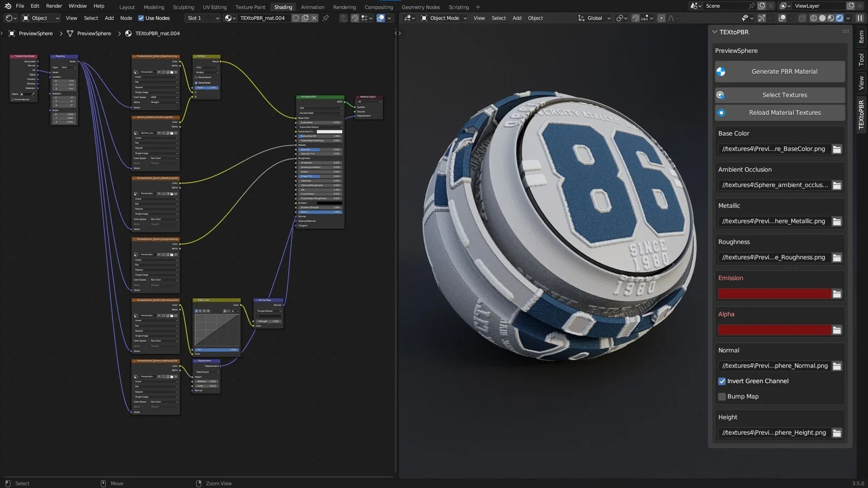Open the file browser for Height texture

click(837, 433)
